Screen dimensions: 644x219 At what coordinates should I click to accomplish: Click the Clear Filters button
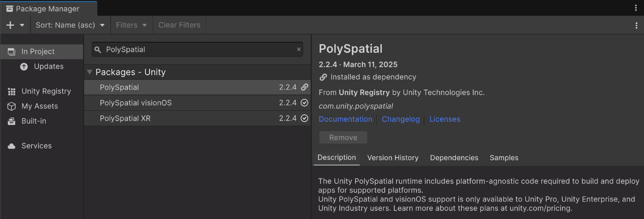coord(179,25)
